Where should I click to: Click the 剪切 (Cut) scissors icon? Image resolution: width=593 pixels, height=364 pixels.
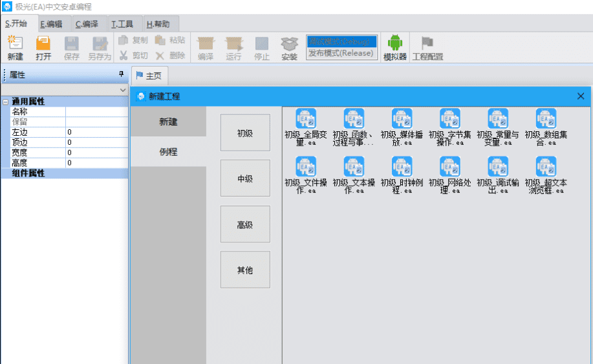[x=124, y=56]
